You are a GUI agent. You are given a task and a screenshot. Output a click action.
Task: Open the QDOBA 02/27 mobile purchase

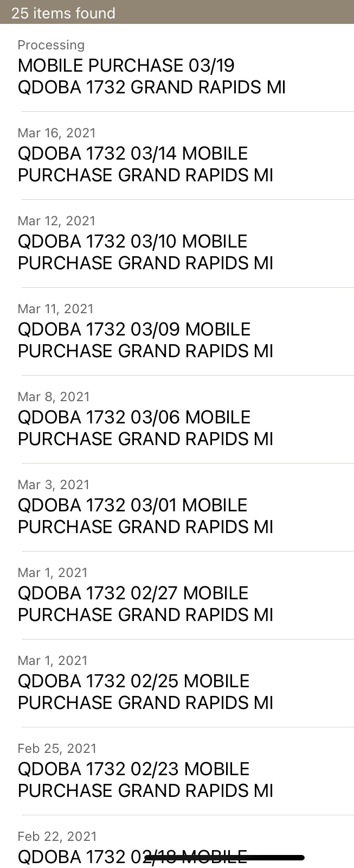(x=145, y=604)
